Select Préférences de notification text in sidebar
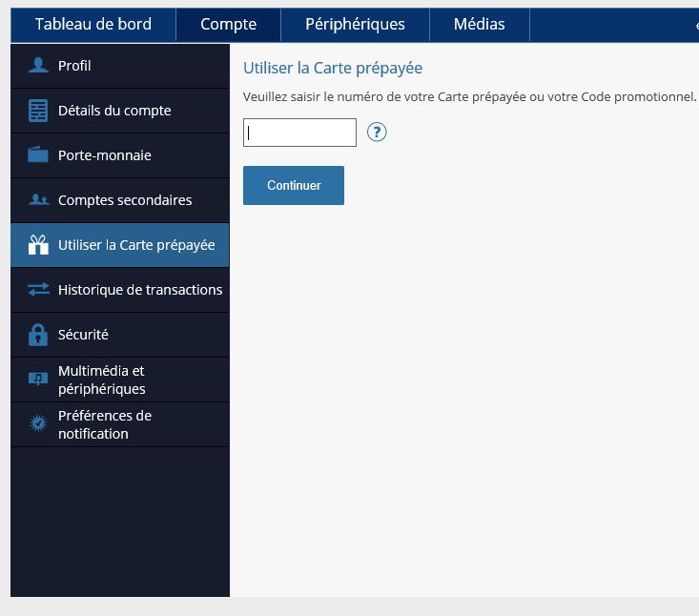 pos(104,424)
